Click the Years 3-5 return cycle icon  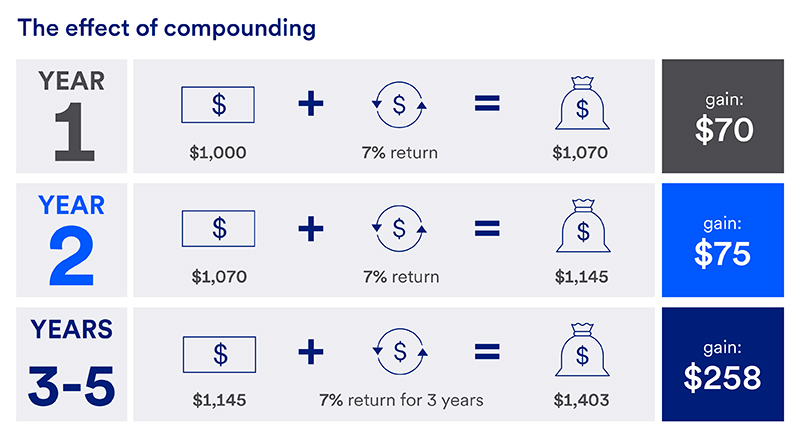tap(399, 352)
